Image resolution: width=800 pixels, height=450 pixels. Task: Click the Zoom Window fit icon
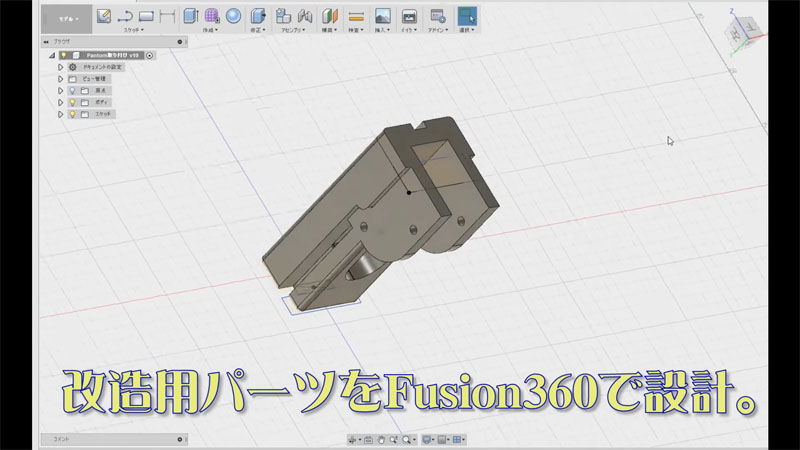click(407, 439)
